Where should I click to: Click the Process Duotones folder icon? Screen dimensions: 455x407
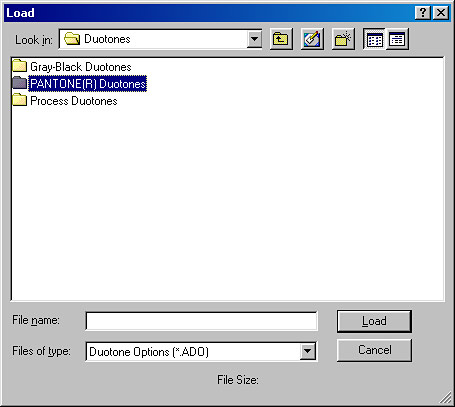[x=19, y=100]
